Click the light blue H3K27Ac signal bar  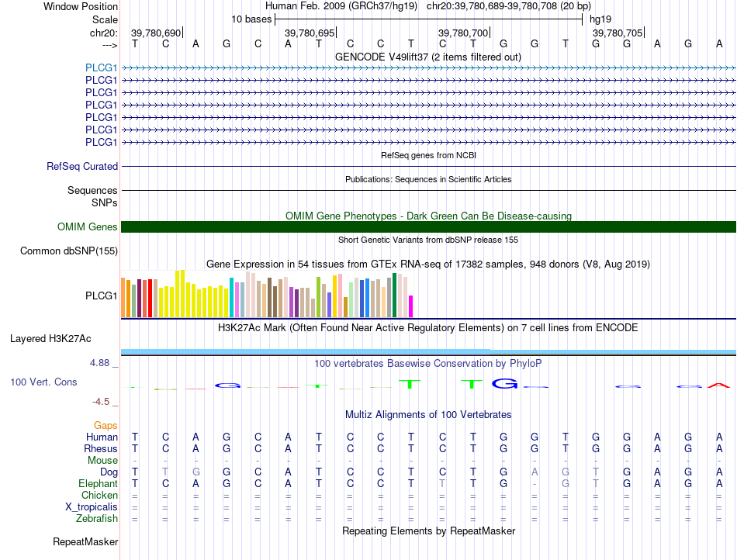[x=306, y=351]
